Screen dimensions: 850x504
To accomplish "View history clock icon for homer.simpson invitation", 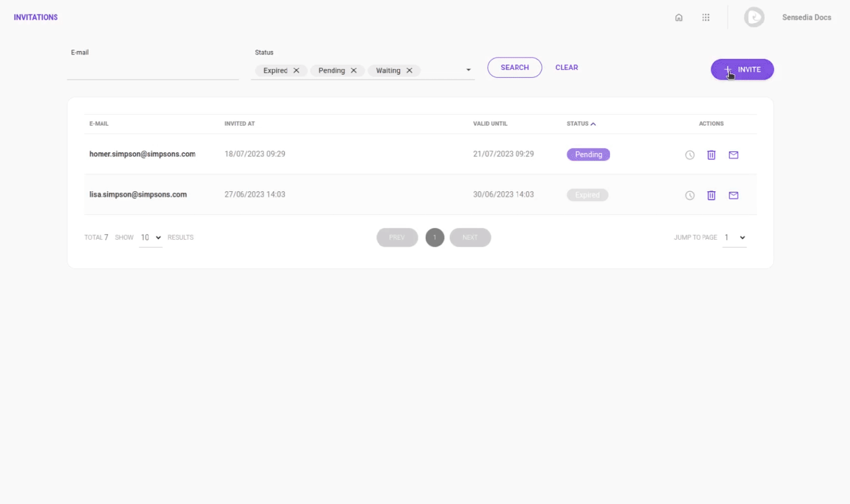I will coord(689,155).
